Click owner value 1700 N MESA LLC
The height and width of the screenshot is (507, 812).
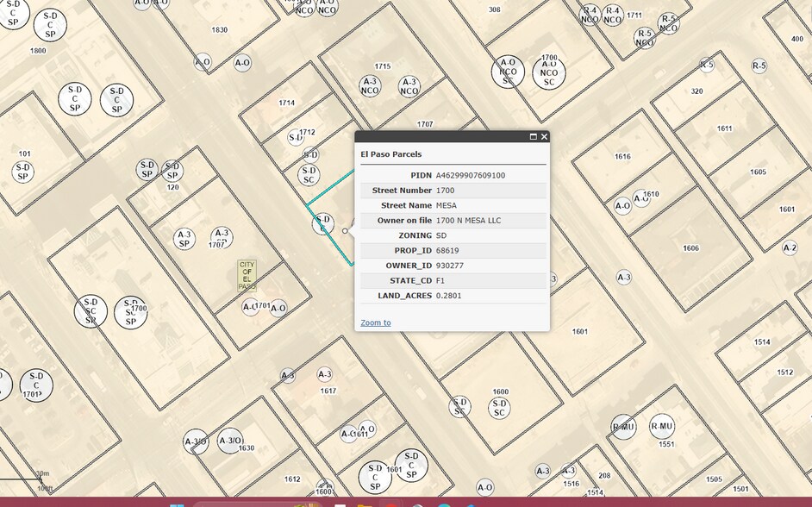coord(468,220)
